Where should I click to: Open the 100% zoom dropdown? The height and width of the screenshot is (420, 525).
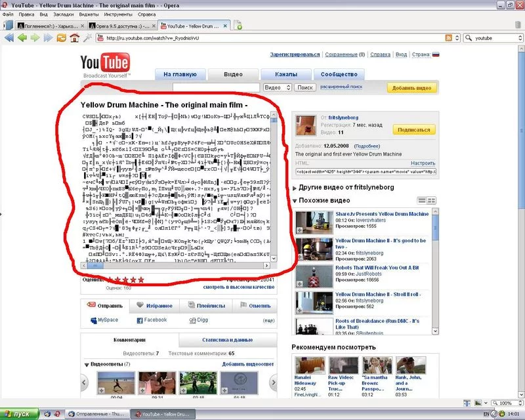[520, 403]
